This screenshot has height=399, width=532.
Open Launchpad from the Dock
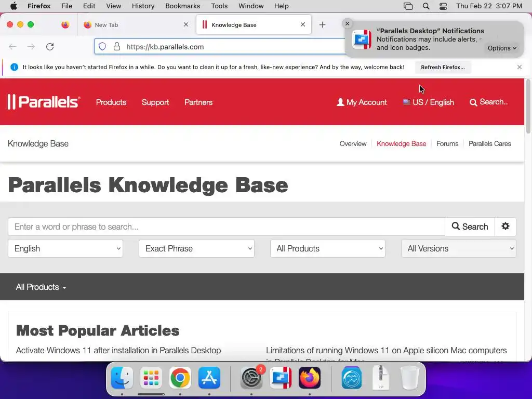pyautogui.click(x=151, y=378)
